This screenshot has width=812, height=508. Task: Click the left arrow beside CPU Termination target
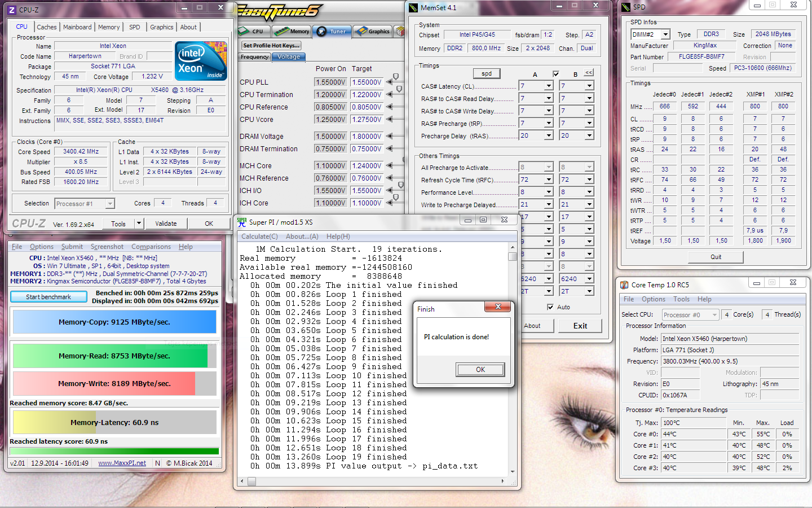[389, 95]
